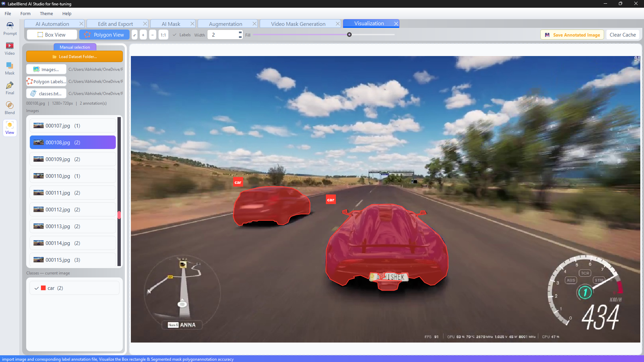Decrease the Width spinner value
The image size is (644, 362).
240,37
